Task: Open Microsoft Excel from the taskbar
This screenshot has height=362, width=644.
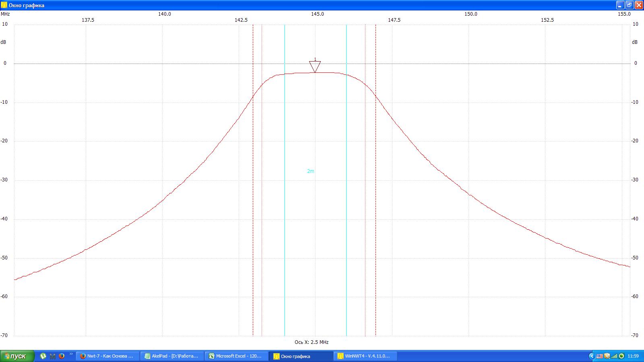Action: click(x=236, y=356)
